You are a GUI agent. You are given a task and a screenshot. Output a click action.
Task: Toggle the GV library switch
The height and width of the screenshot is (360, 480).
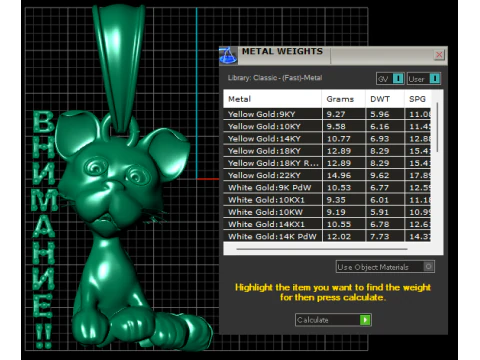pos(390,79)
